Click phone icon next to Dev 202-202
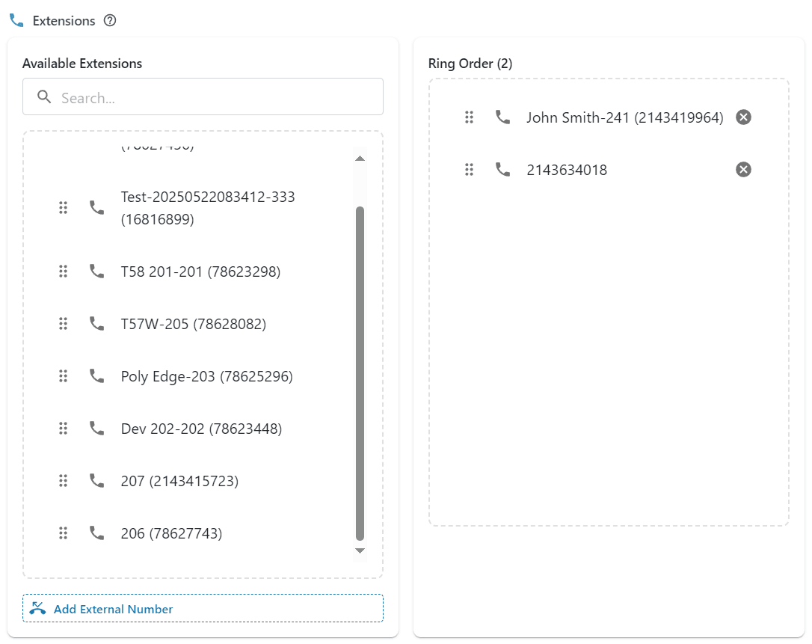 [x=97, y=429]
